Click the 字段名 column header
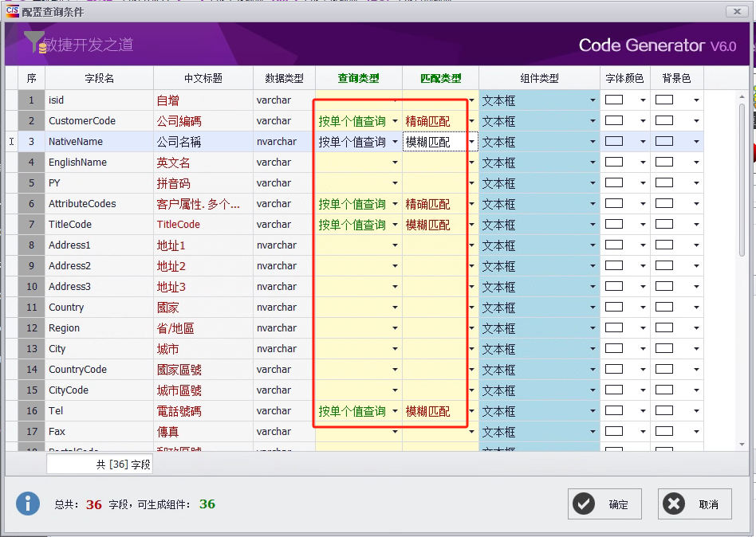The width and height of the screenshot is (756, 537). click(100, 78)
